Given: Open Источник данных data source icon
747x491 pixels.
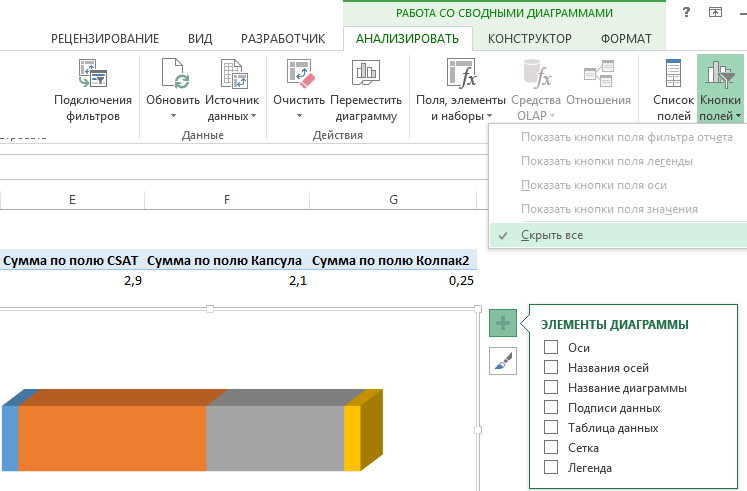Looking at the screenshot, I should click(232, 74).
